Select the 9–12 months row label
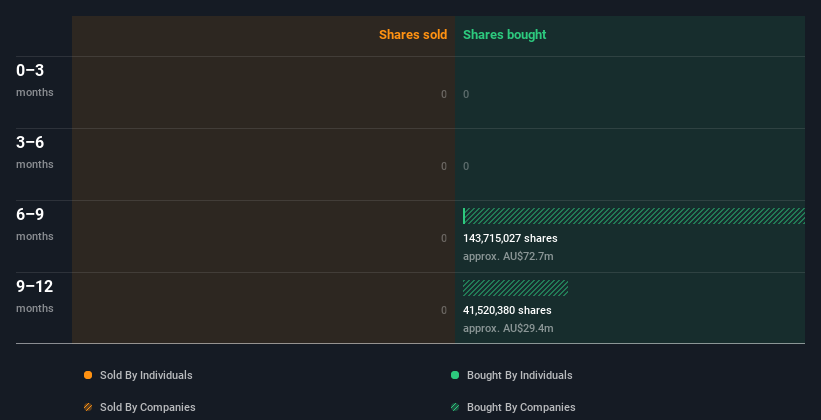 (35, 296)
